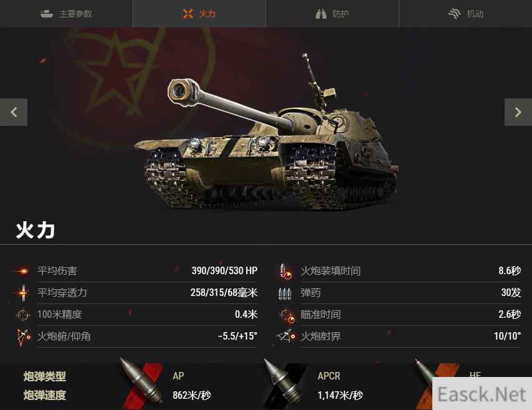Click the 弹药 ammunition shells icon

[285, 293]
